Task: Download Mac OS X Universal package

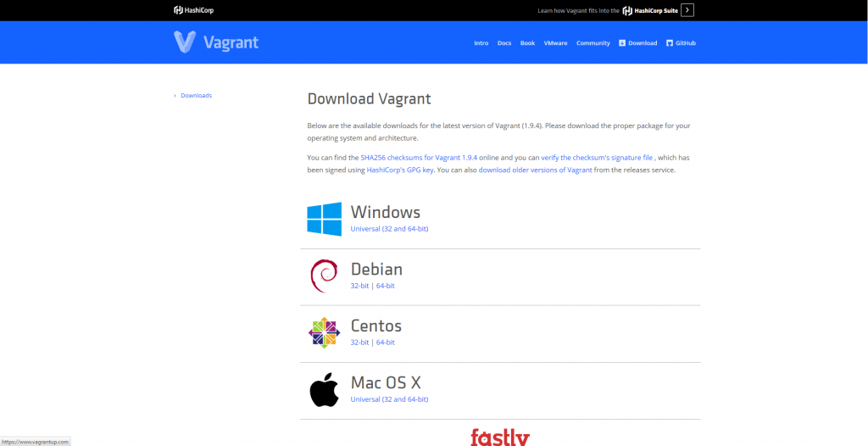Action: (x=389, y=399)
